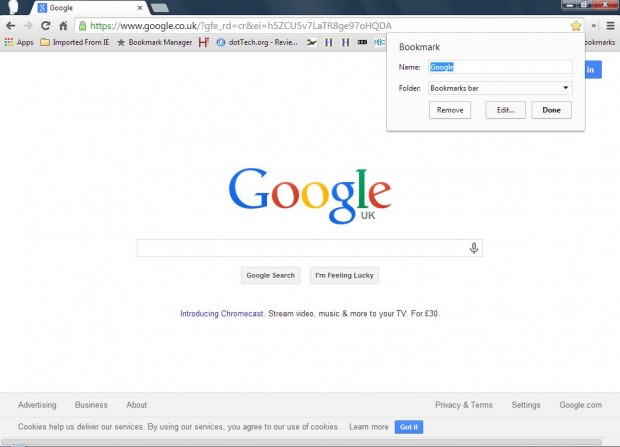Image resolution: width=620 pixels, height=447 pixels.
Task: Expand the Folder dropdown in Bookmark popup
Action: click(x=500, y=88)
